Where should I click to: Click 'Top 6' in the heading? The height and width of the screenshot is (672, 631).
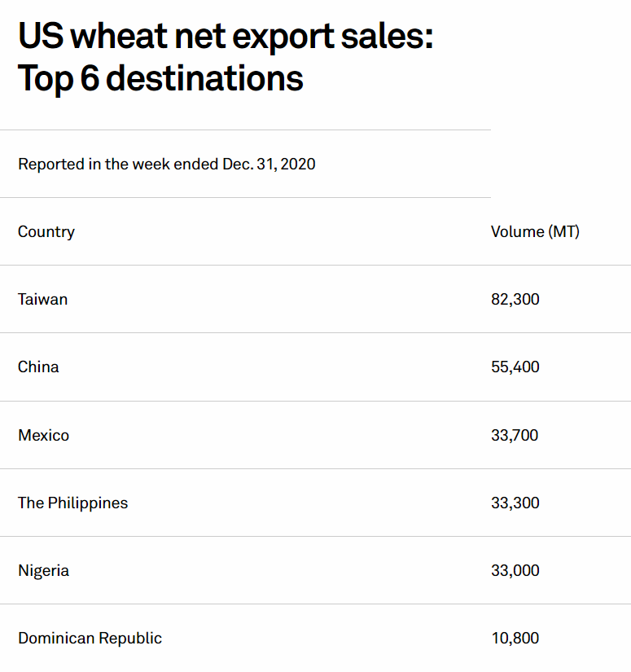(x=57, y=79)
